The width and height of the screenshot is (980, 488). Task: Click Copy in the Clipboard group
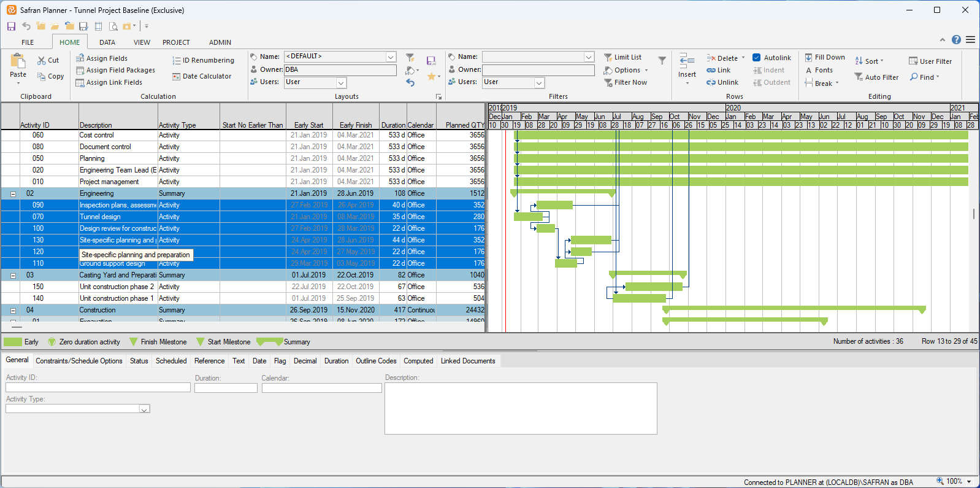tap(50, 76)
